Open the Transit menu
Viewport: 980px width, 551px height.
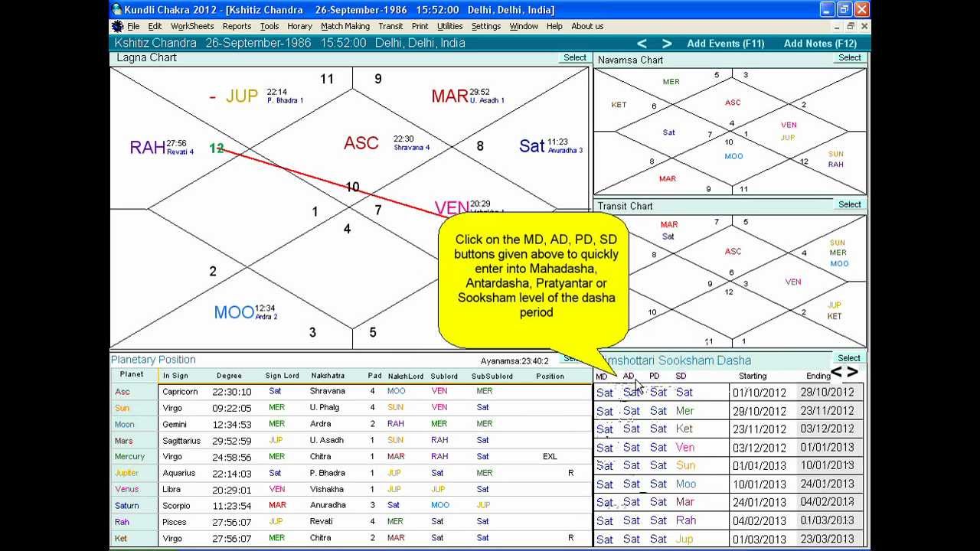click(390, 26)
